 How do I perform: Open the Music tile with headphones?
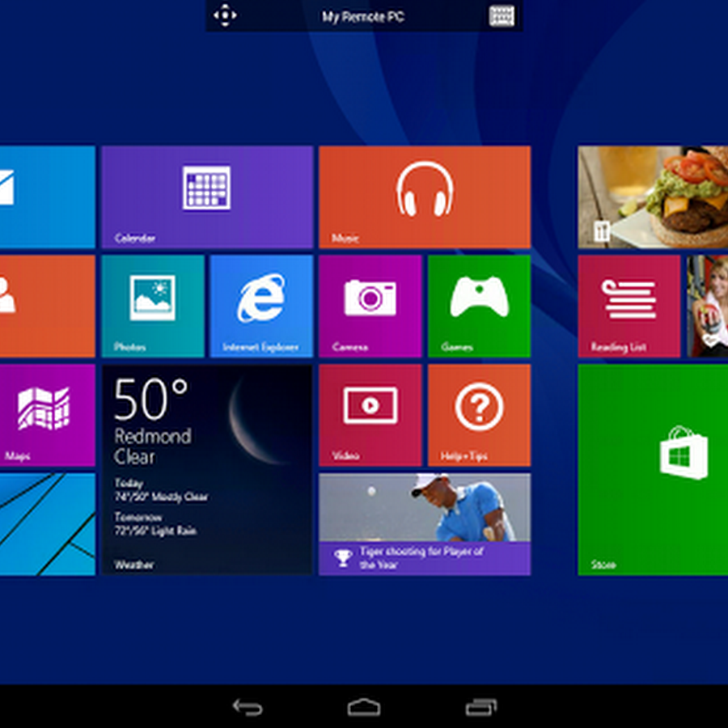click(x=425, y=197)
